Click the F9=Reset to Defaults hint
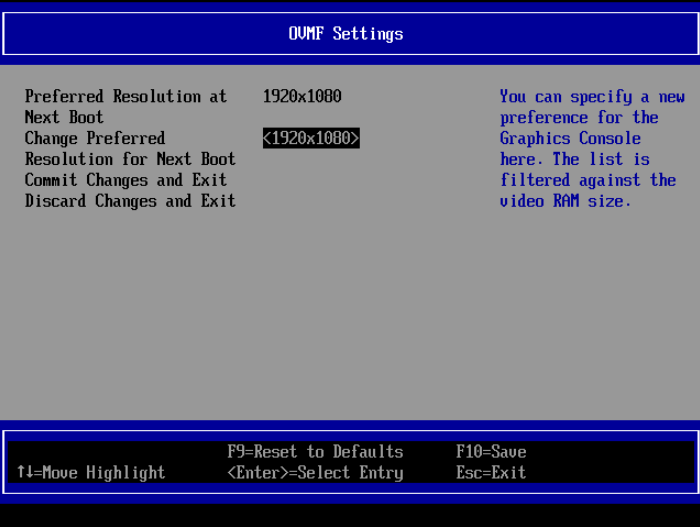 click(x=315, y=452)
